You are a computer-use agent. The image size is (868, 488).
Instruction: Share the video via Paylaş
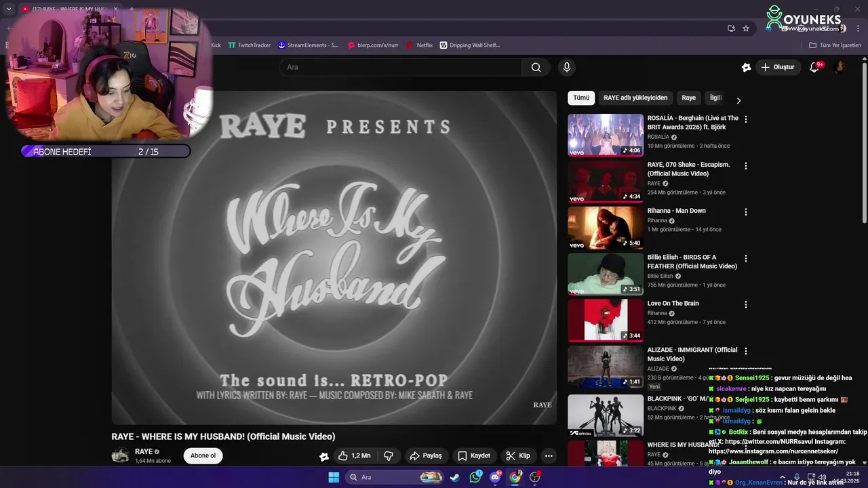[x=426, y=455]
